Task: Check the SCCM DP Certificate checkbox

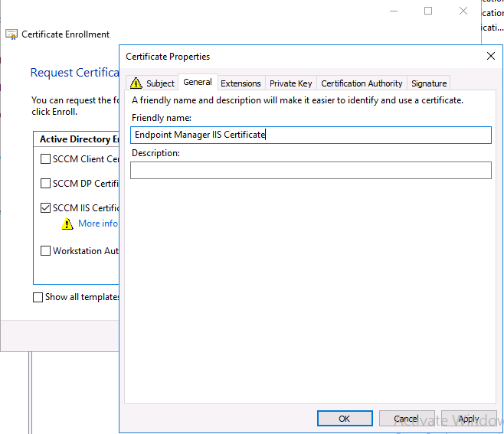Action: tap(45, 184)
